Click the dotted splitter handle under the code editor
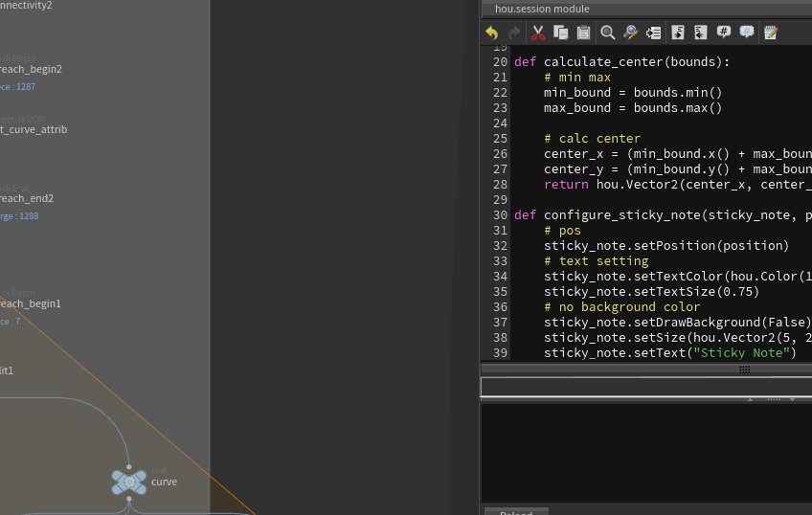812x515 pixels. 744,369
